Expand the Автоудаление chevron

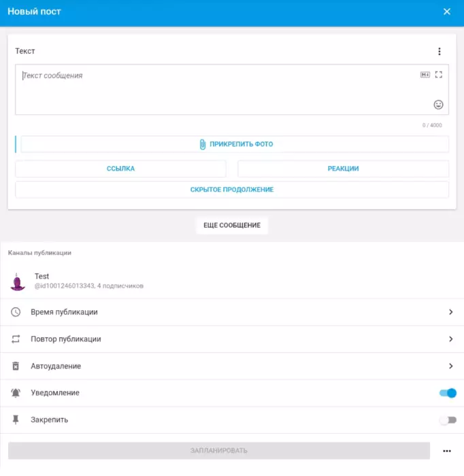pos(451,366)
